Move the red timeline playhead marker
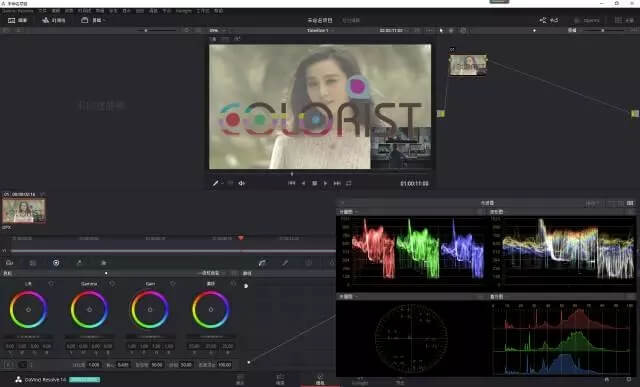The height and width of the screenshot is (387, 640). pyautogui.click(x=241, y=238)
